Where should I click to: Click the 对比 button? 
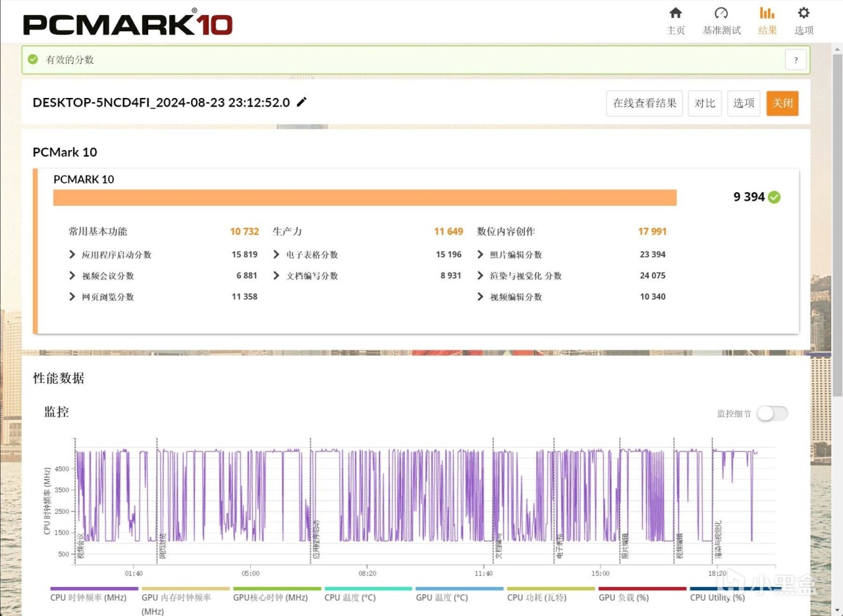point(705,103)
